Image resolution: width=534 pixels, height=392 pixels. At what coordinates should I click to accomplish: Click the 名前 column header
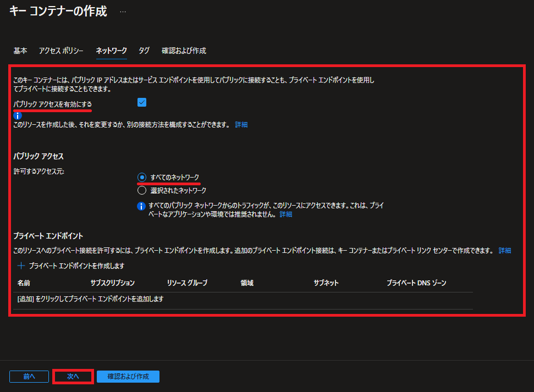pos(24,283)
